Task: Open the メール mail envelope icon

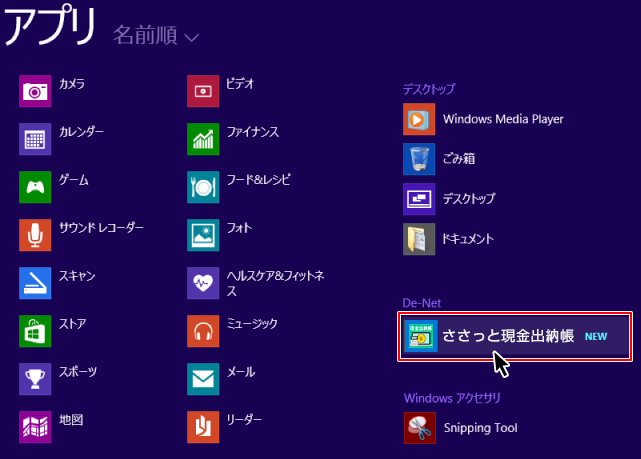Action: [203, 379]
